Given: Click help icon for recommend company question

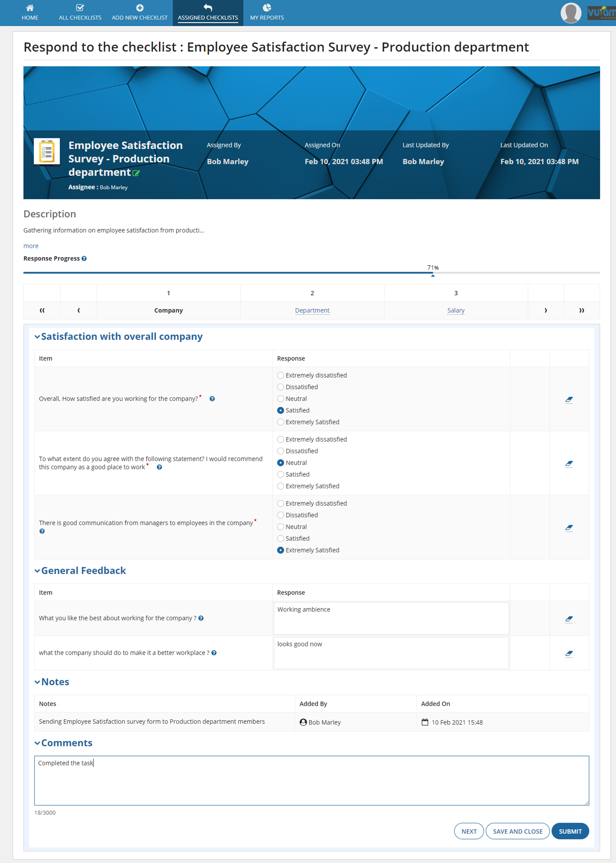Looking at the screenshot, I should pos(159,468).
